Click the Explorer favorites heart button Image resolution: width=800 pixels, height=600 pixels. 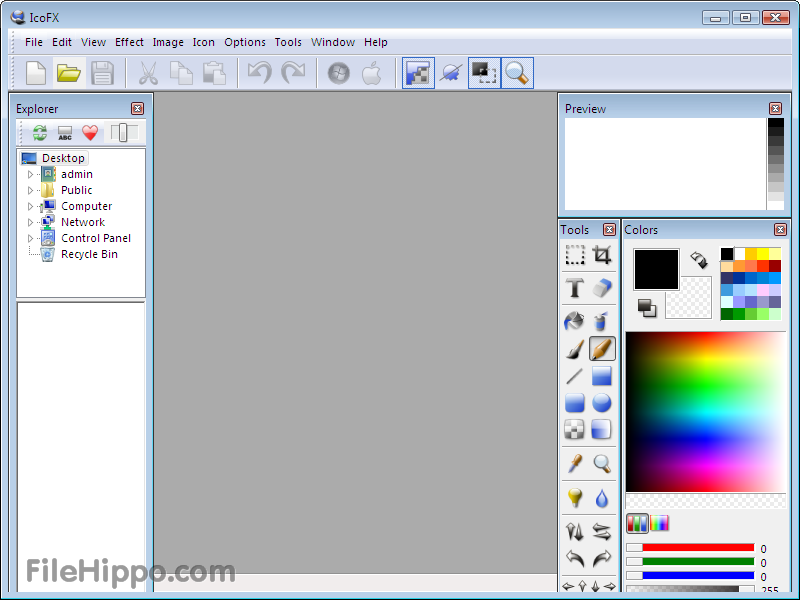90,133
